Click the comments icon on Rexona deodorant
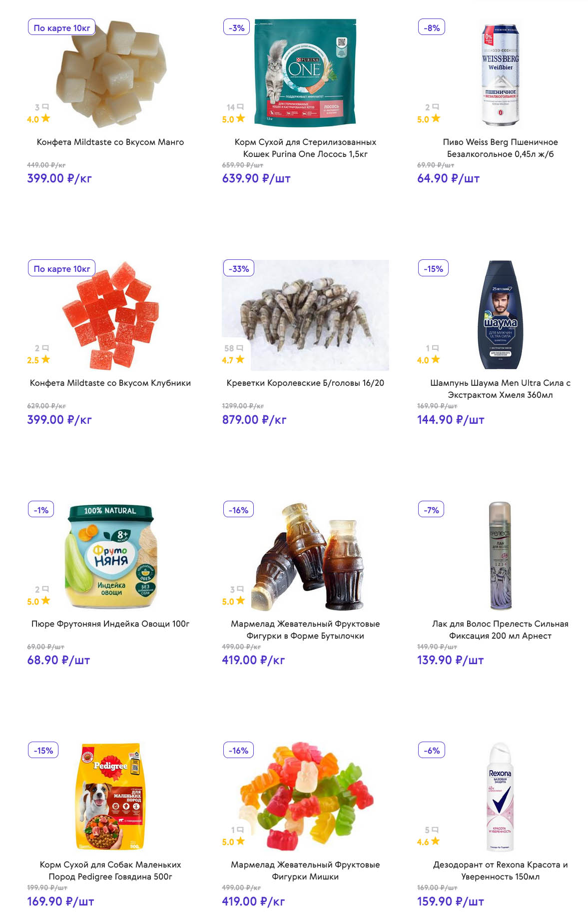 (x=435, y=830)
